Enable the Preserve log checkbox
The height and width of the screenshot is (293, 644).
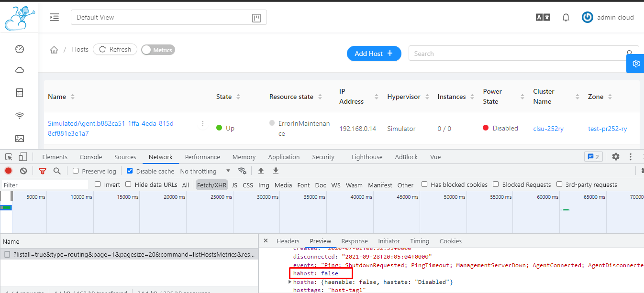(x=75, y=171)
